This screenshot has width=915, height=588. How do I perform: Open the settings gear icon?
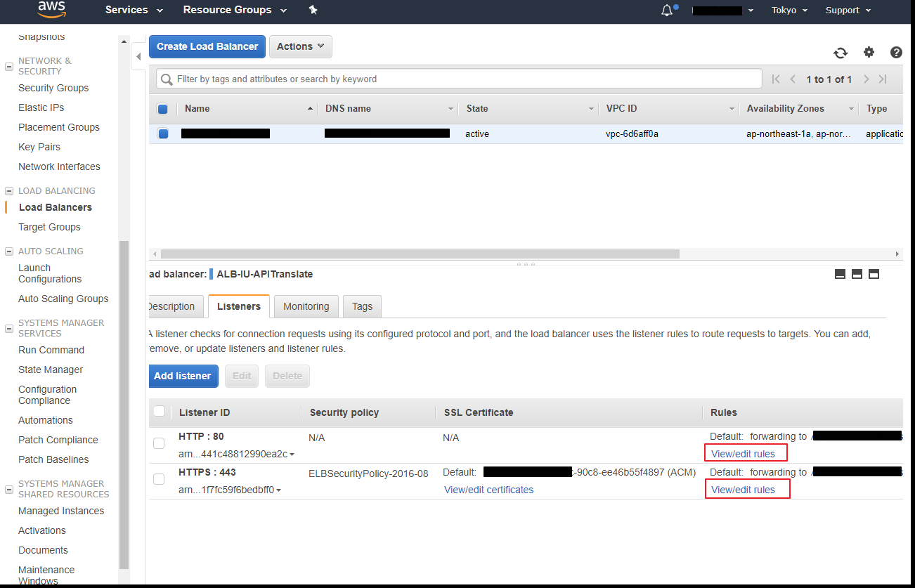tap(869, 52)
